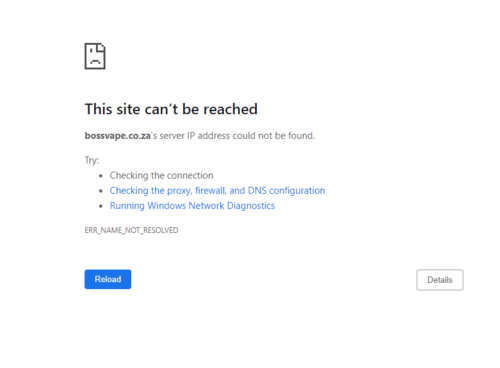500x368 pixels.
Task: Click bullet before 'Checking the connection'
Action: coord(101,176)
